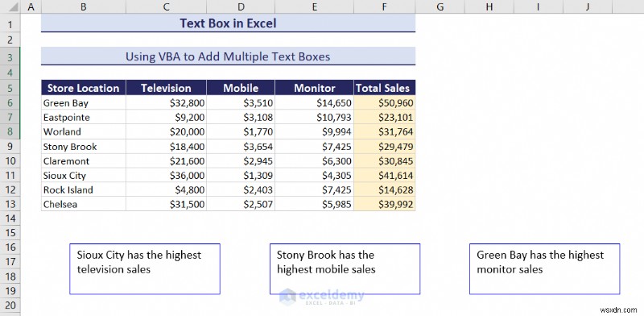Select the $1,770 mobile value
644x316 pixels.
point(241,131)
